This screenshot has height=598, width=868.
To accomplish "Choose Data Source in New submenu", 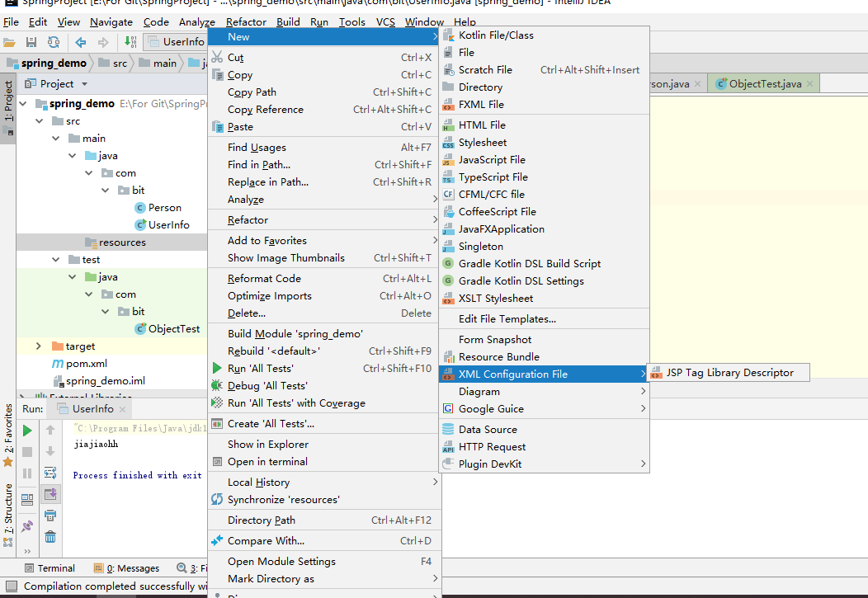I will click(x=545, y=429).
